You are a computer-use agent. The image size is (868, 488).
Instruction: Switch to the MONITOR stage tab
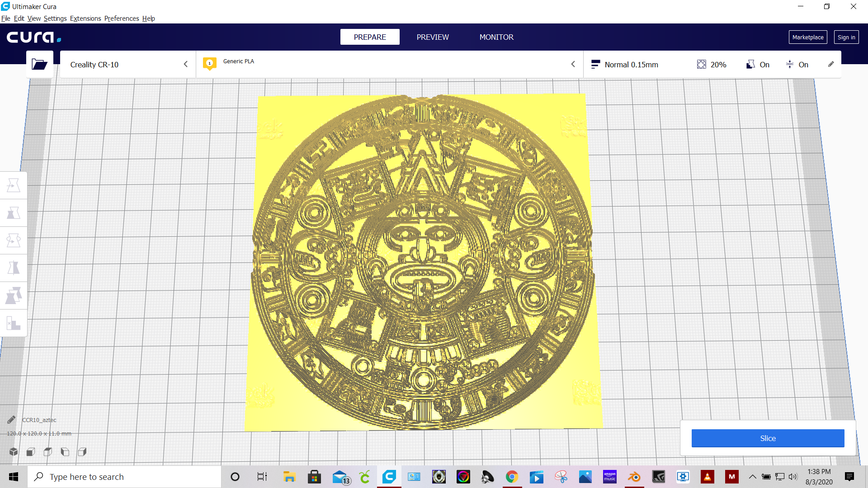[496, 37]
